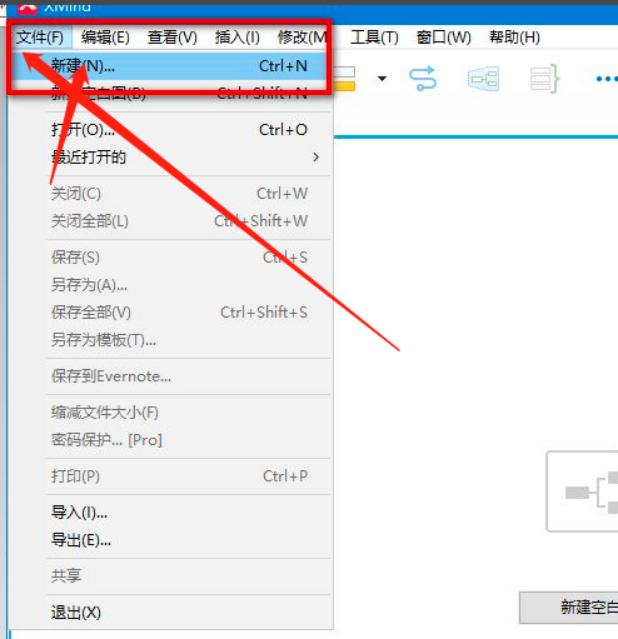
Task: Click the relationship line toolbar icon
Action: point(423,78)
